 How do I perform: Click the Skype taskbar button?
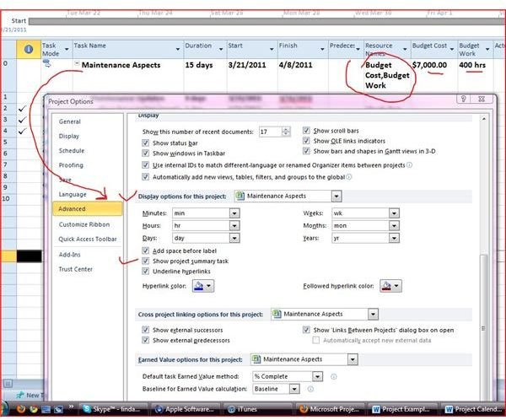(x=114, y=409)
